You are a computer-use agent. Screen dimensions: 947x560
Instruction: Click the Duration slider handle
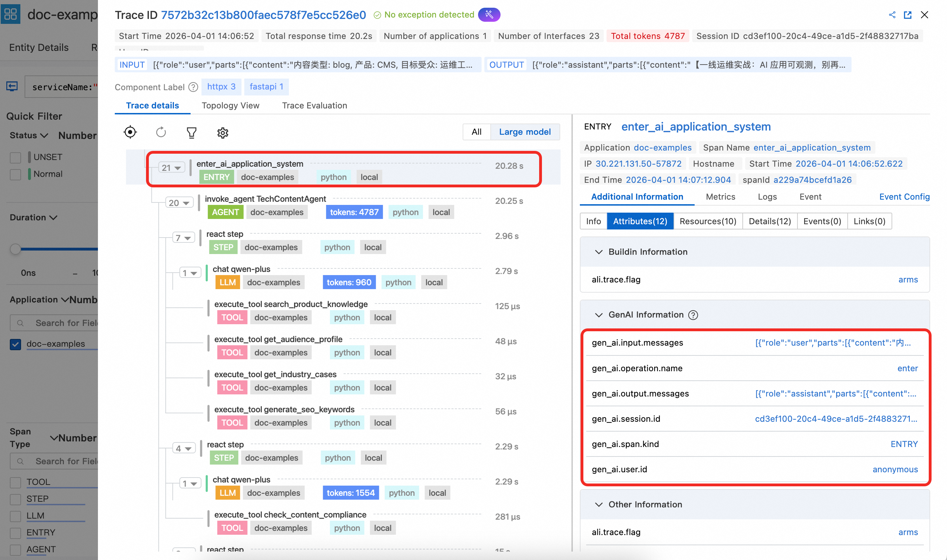pyautogui.click(x=15, y=249)
